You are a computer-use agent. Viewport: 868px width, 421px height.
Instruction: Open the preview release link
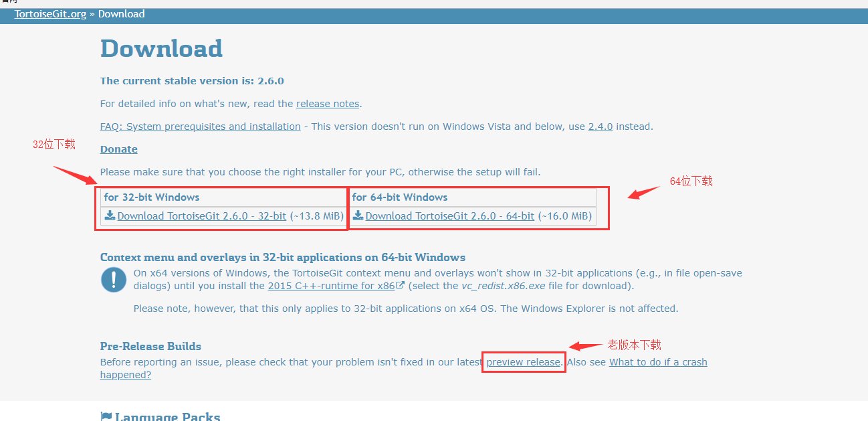coord(524,362)
